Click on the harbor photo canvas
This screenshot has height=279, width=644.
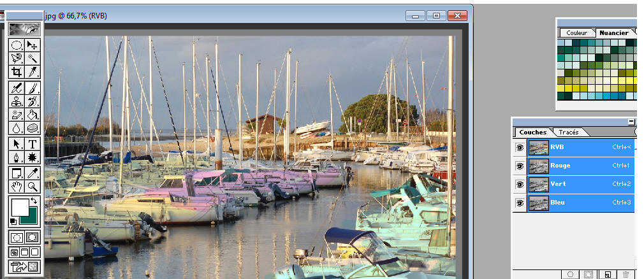pyautogui.click(x=250, y=157)
